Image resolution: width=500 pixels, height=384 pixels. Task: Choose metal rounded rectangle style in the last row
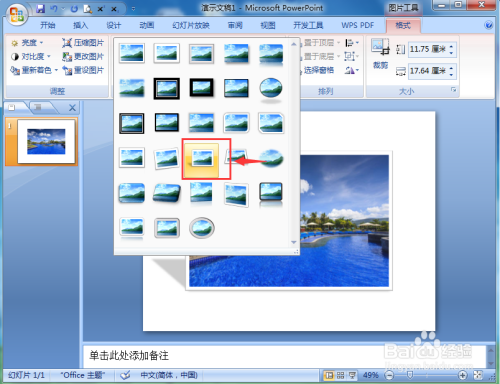point(167,228)
